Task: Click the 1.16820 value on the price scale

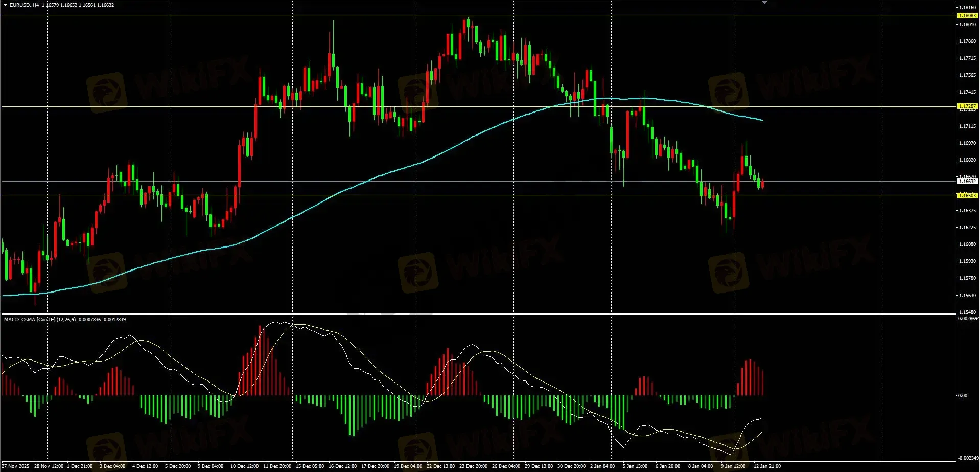Action: click(x=968, y=160)
